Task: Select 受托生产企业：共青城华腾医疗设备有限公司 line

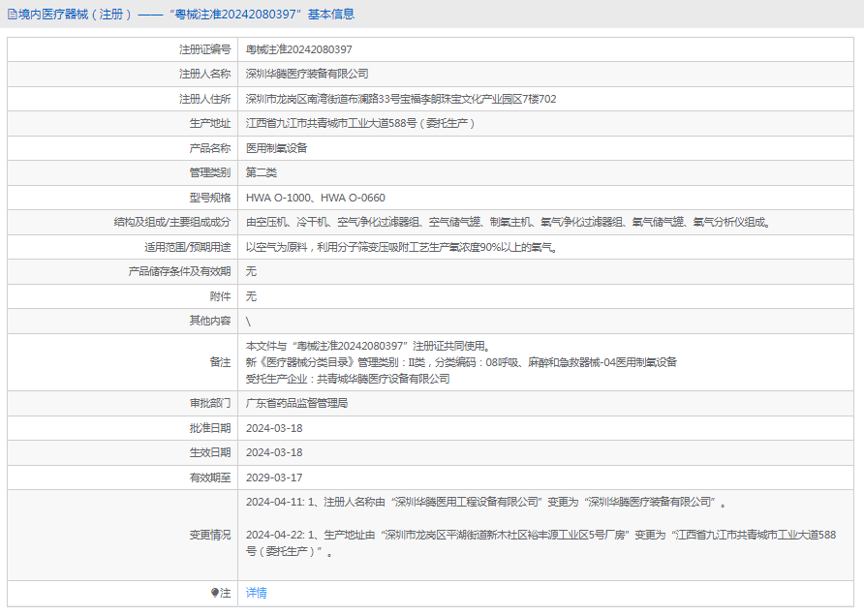Action: (x=348, y=379)
